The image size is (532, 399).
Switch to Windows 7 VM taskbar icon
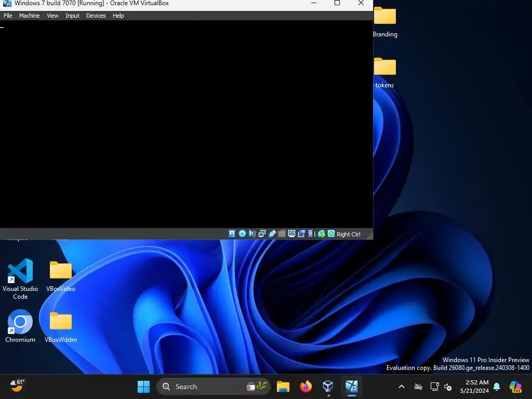click(x=352, y=387)
